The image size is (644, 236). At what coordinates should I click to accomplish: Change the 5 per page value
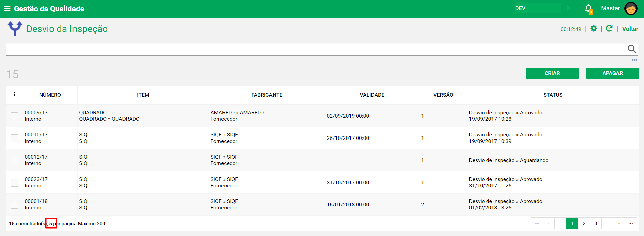tap(51, 224)
